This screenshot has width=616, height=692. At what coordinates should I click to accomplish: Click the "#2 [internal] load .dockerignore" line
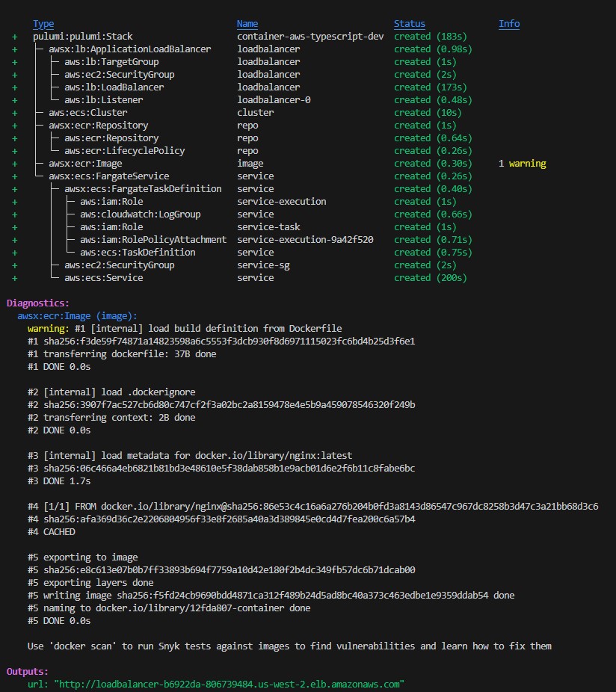111,392
